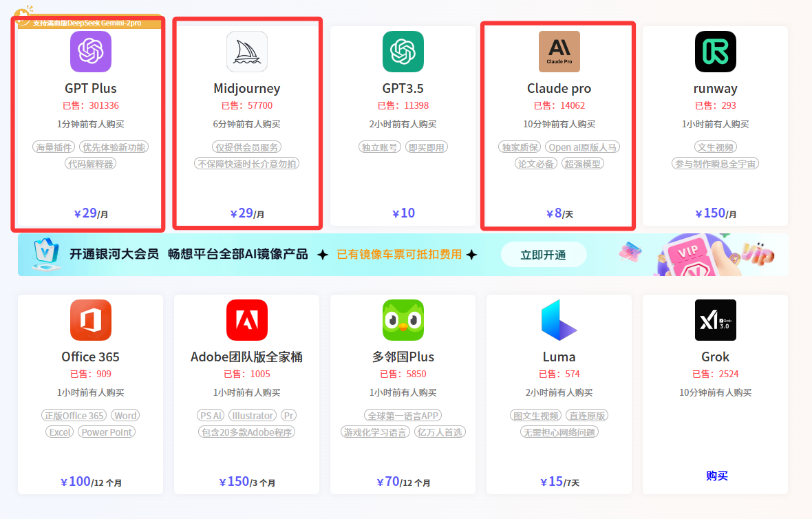Click the 图文生视频 tag
Screen dimensions: 812x519
pyautogui.click(x=536, y=416)
